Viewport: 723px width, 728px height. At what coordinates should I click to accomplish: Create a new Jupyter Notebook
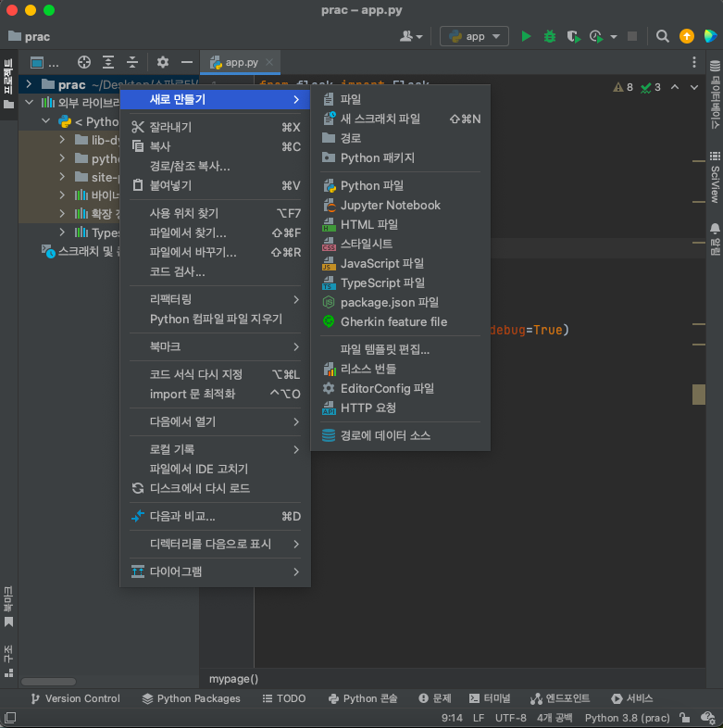(401, 206)
